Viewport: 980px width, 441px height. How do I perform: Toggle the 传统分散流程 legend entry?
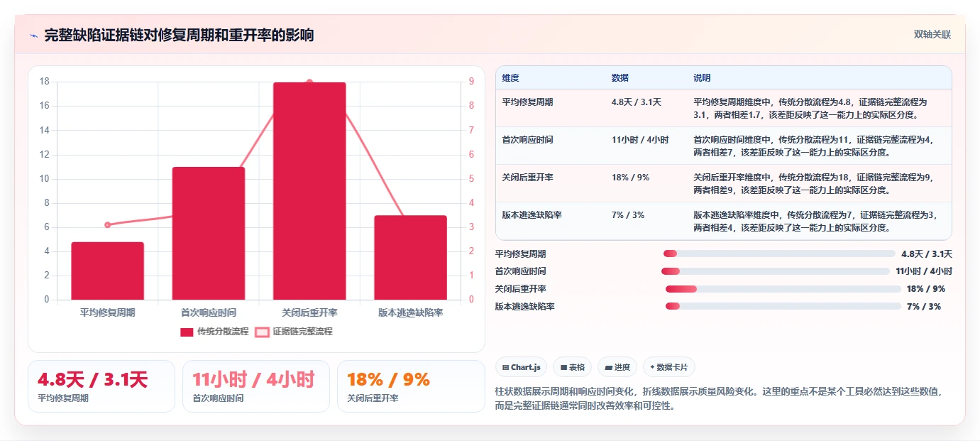pos(214,332)
